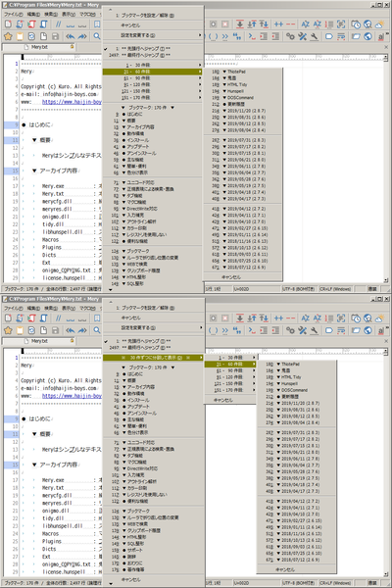The width and height of the screenshot is (392, 588).
Task: Click the double-slash comment icon in upper window
Action: (58, 24)
